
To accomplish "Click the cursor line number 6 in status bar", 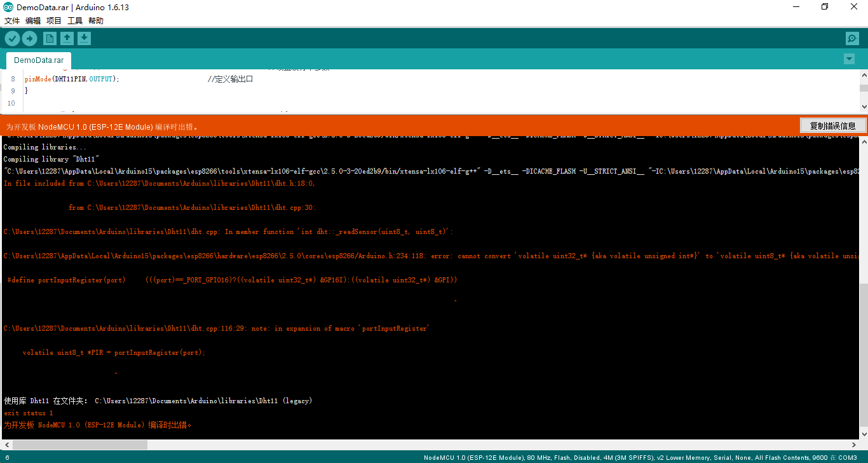I will [7, 458].
